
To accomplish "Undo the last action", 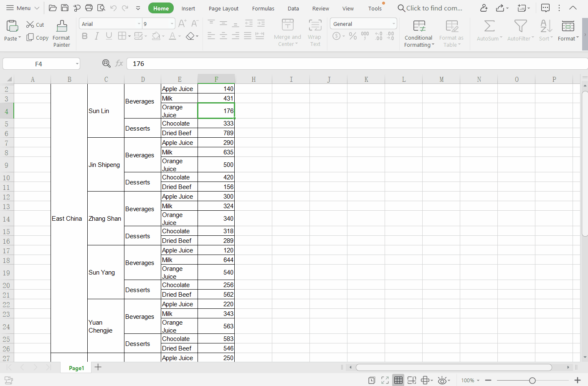I will pyautogui.click(x=113, y=8).
